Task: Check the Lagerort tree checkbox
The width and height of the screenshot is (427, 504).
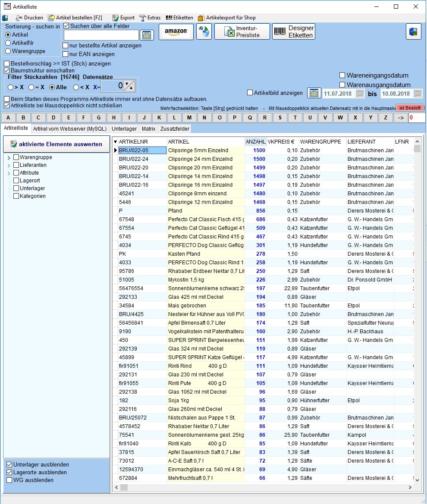Action: tap(16, 180)
